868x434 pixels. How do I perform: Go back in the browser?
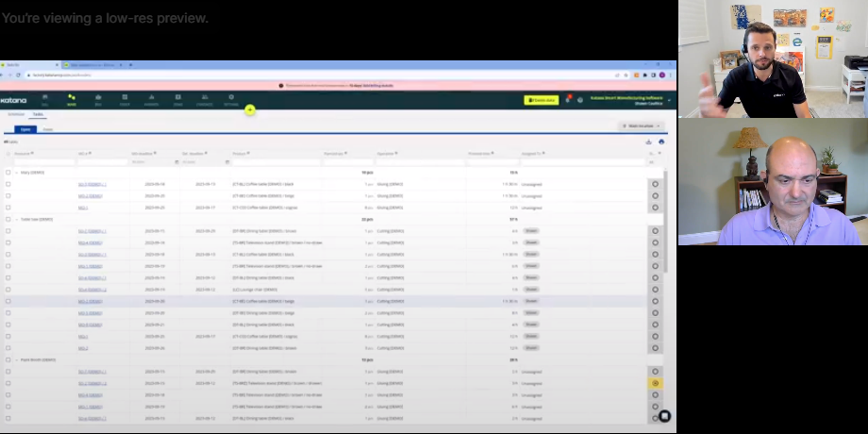(x=2, y=75)
